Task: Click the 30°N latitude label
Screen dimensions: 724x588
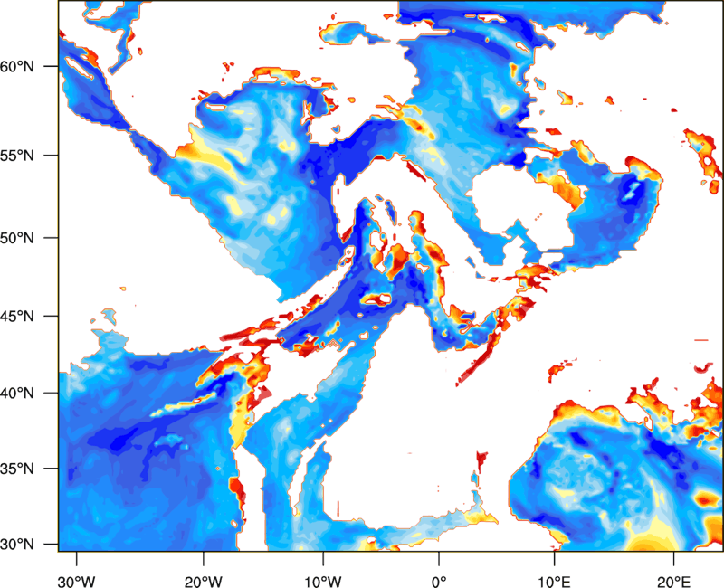Action: (17, 545)
